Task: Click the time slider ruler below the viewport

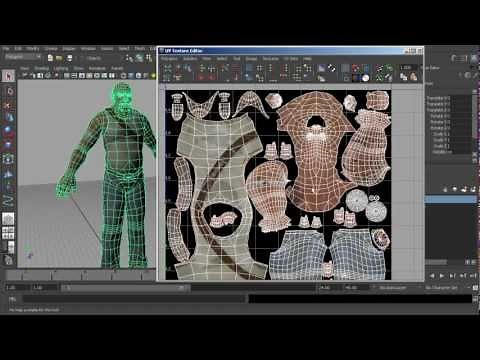Action: (80, 275)
